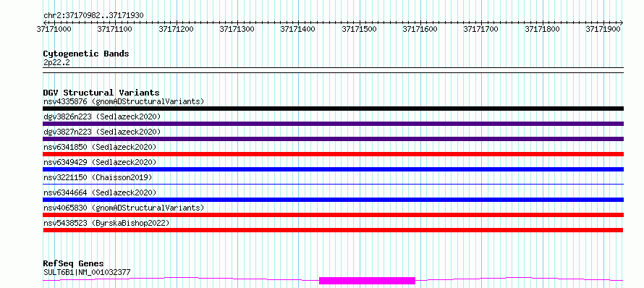Viewport: 644px width, 288px height.
Task: Click ruler position 37171700
Action: [x=481, y=30]
